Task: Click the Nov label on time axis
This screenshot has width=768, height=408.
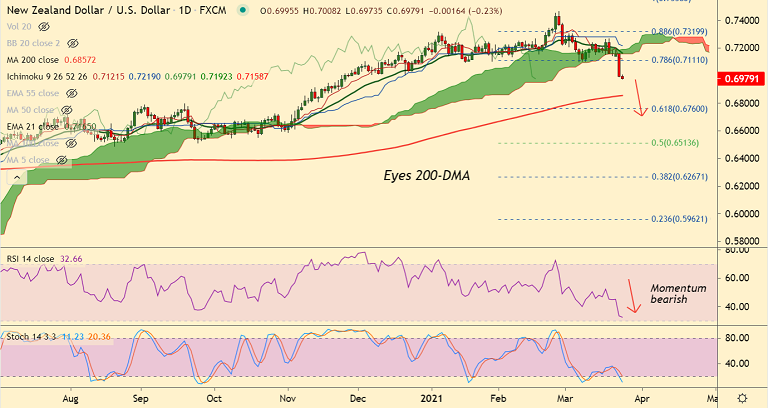Action: pos(288,399)
